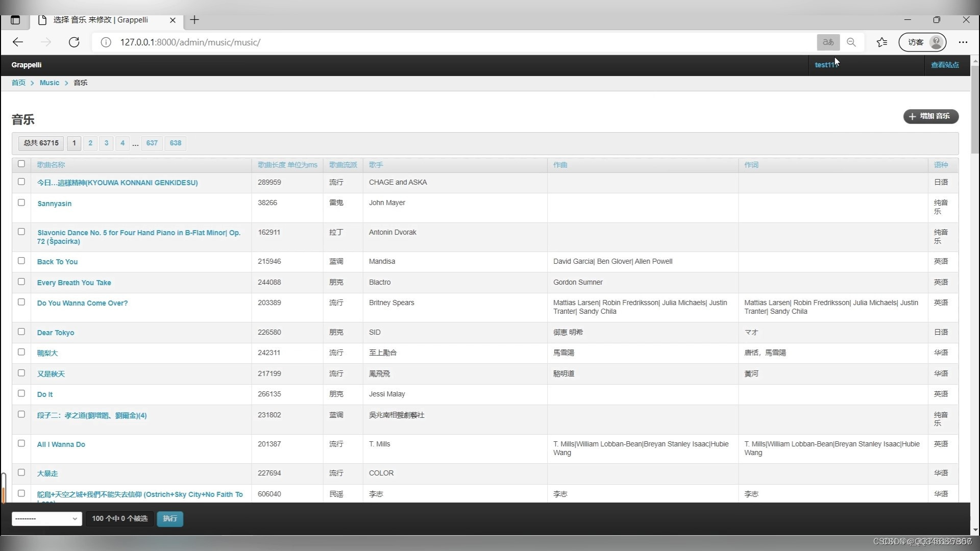Open the test11 user dropdown
980x551 pixels.
coord(824,65)
